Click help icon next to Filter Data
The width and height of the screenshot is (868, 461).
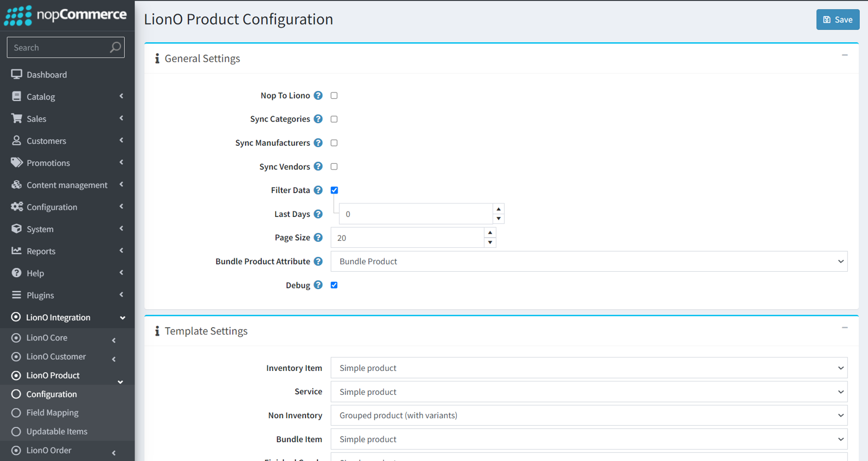[318, 190]
